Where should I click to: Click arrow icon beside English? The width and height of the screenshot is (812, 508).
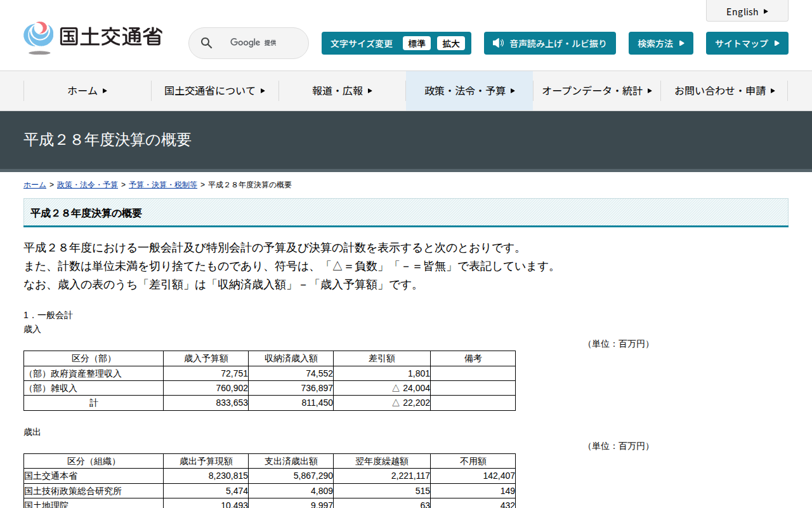pos(766,11)
